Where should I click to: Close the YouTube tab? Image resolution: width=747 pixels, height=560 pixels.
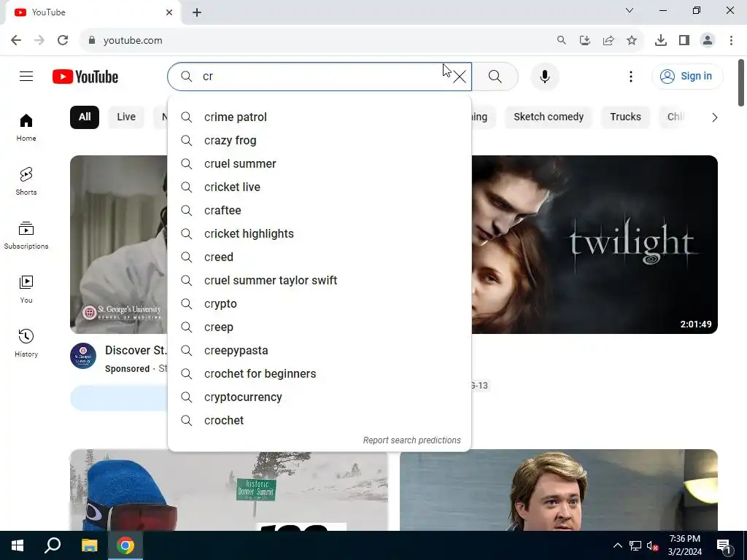point(169,12)
